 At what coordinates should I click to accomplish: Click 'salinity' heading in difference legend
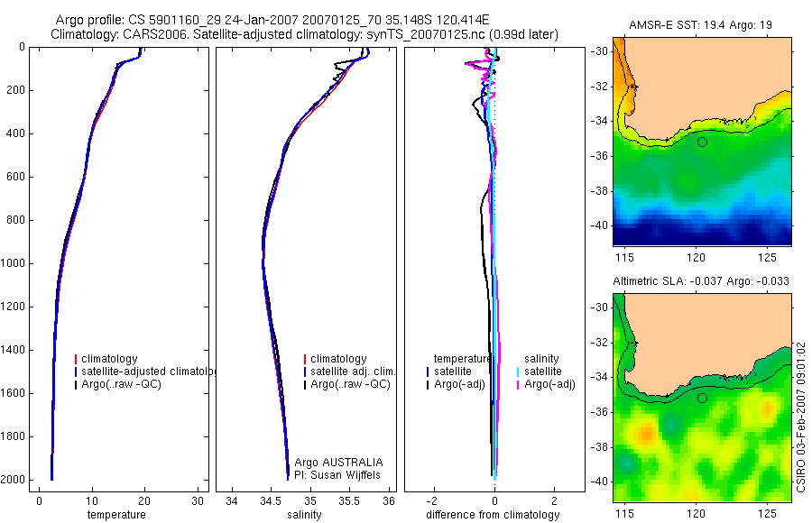[x=541, y=359]
